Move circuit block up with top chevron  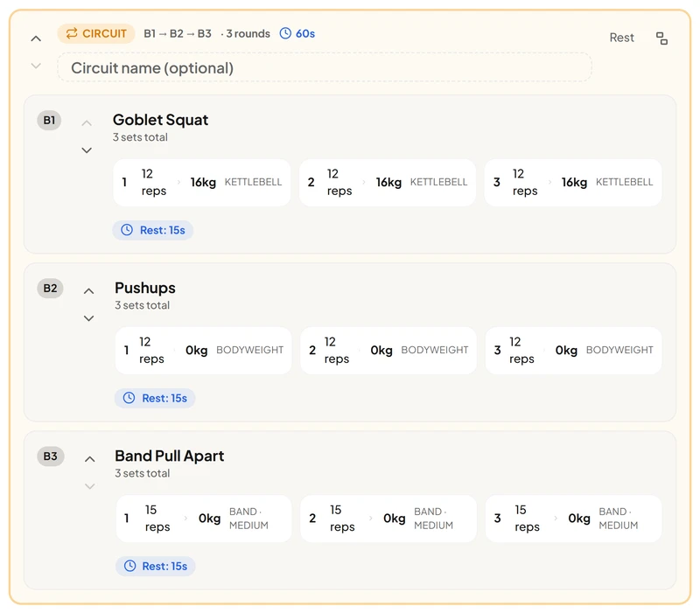(36, 38)
